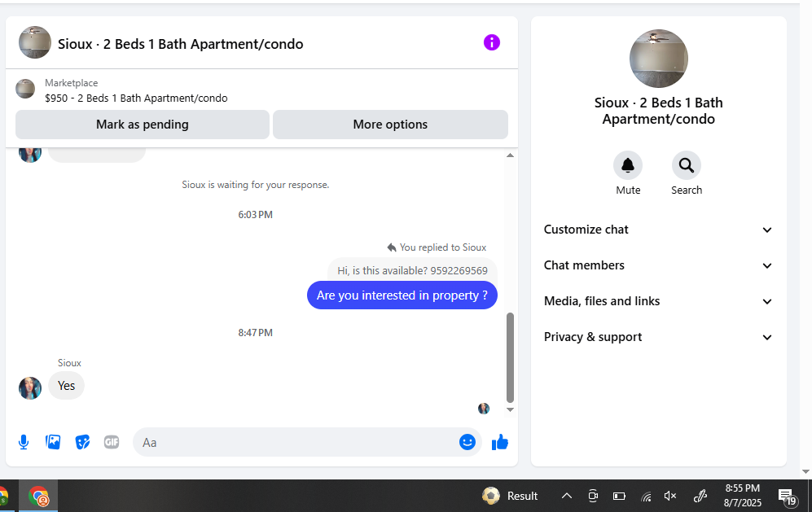
Task: Open the emoji picker smiley icon
Action: [x=467, y=442]
